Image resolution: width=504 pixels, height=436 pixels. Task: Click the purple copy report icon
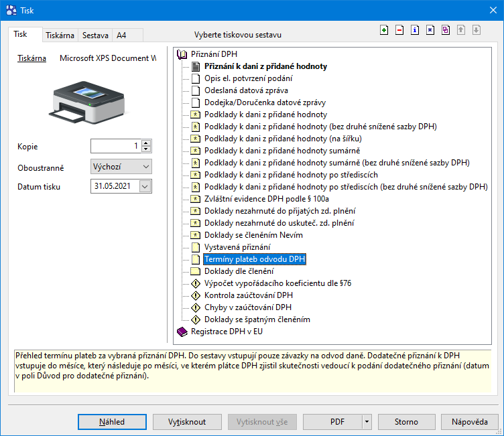click(x=446, y=30)
